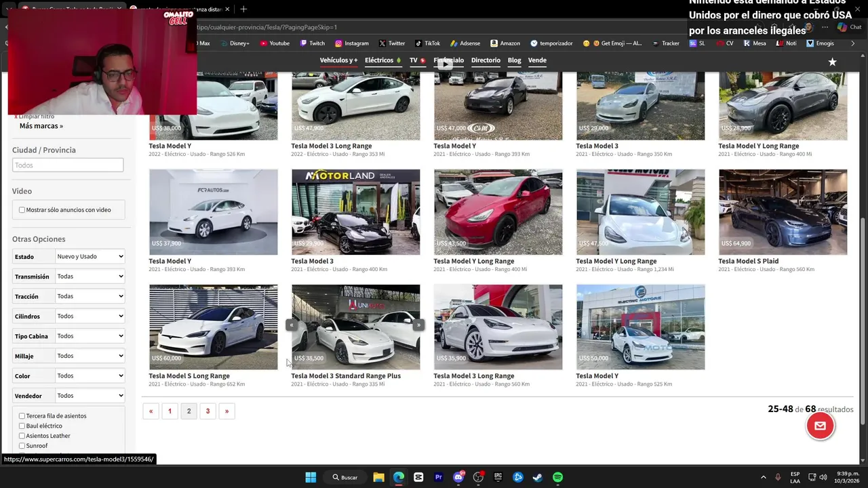Open the Motorland Tesla Model 3 photo
Viewport: 868px width, 488px height.
pyautogui.click(x=355, y=212)
